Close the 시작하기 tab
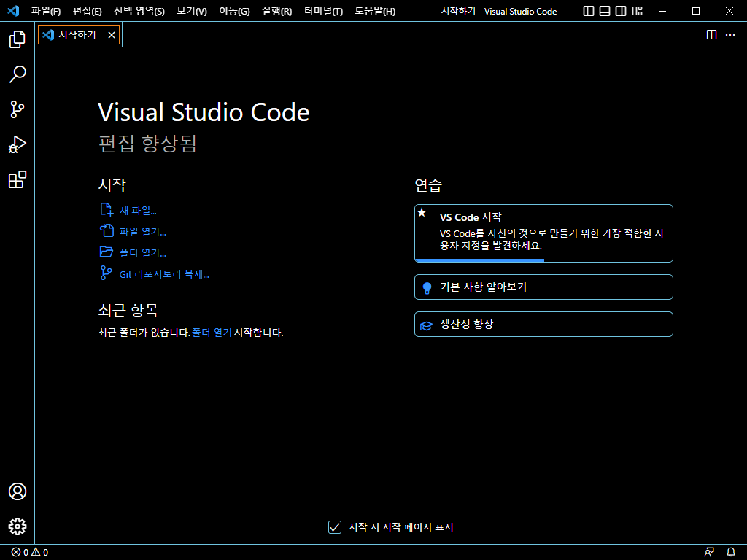Screen dimensions: 747x560 click(112, 35)
